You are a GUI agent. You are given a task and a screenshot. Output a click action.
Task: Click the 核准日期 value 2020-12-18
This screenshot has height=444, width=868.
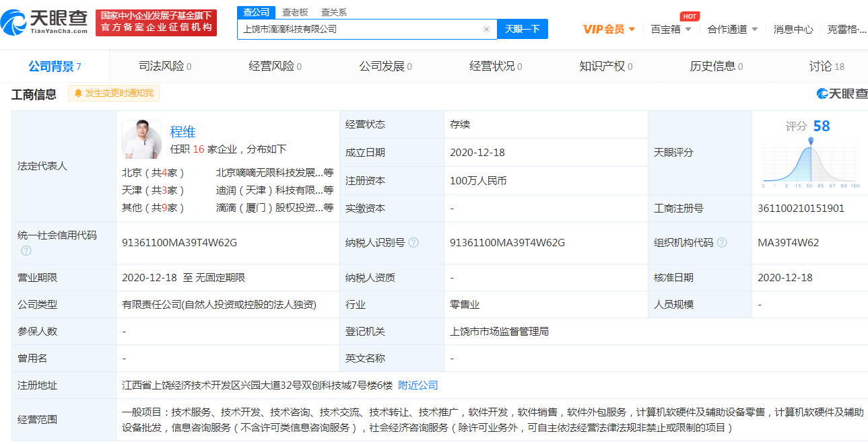[x=785, y=277]
